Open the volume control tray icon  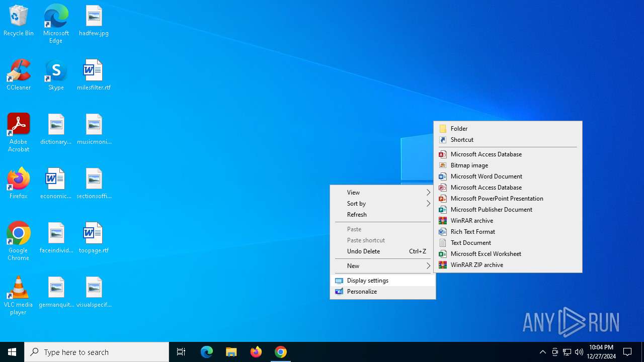coord(579,352)
